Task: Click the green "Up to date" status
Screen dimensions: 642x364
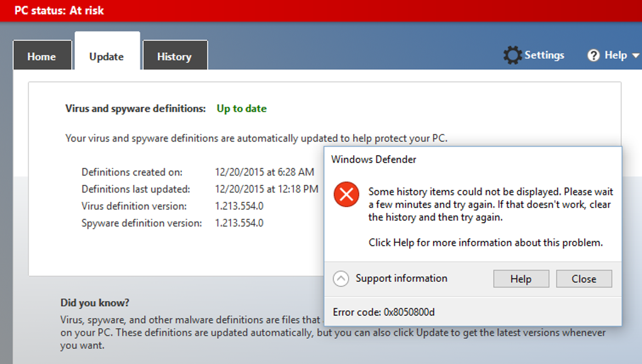Action: 242,108
